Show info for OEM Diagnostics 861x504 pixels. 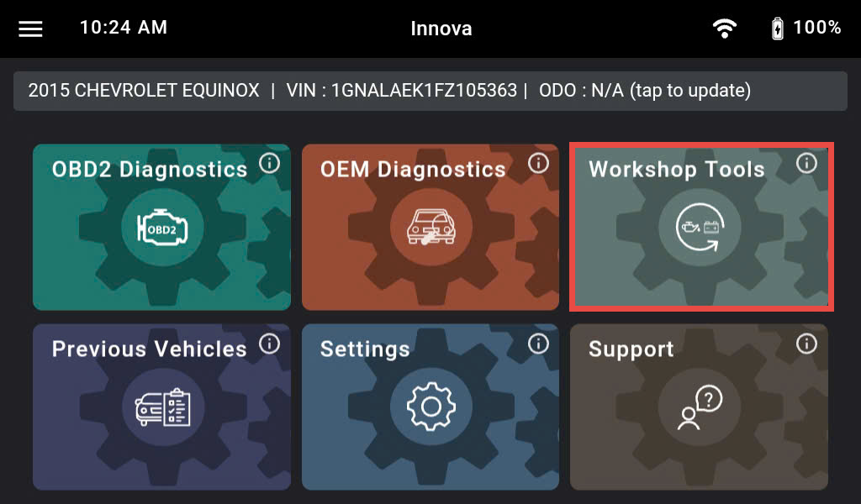pyautogui.click(x=539, y=163)
